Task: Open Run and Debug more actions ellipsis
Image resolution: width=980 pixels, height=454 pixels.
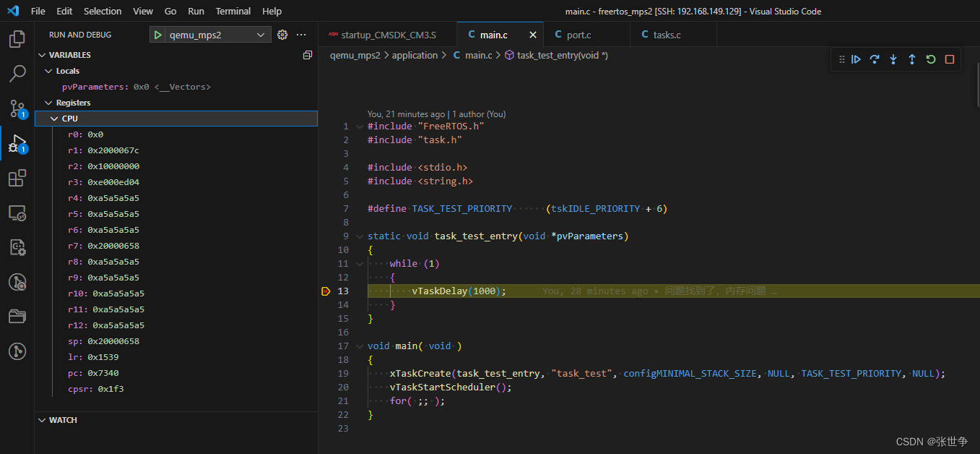Action: [302, 35]
